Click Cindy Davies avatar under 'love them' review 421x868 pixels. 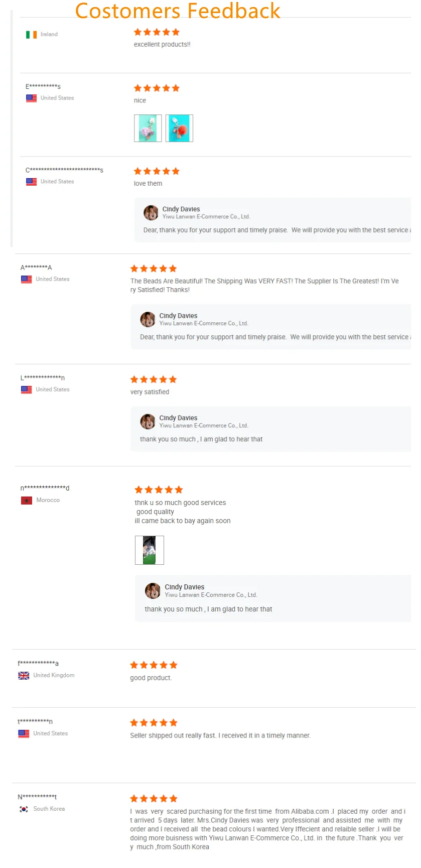coord(151,213)
